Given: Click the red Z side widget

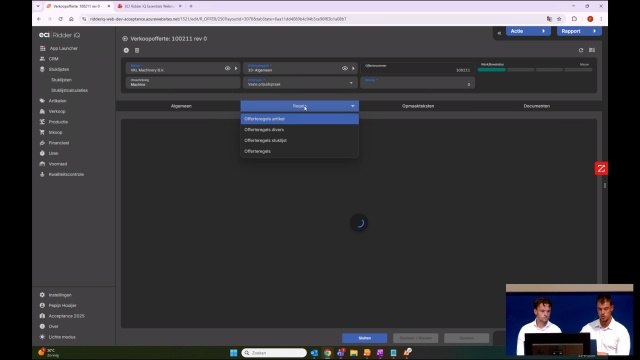Looking at the screenshot, I should [601, 169].
